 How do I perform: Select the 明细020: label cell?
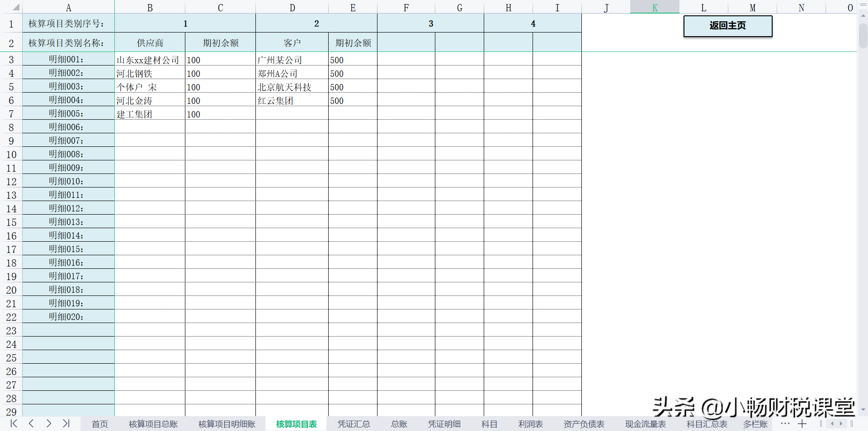click(x=68, y=317)
